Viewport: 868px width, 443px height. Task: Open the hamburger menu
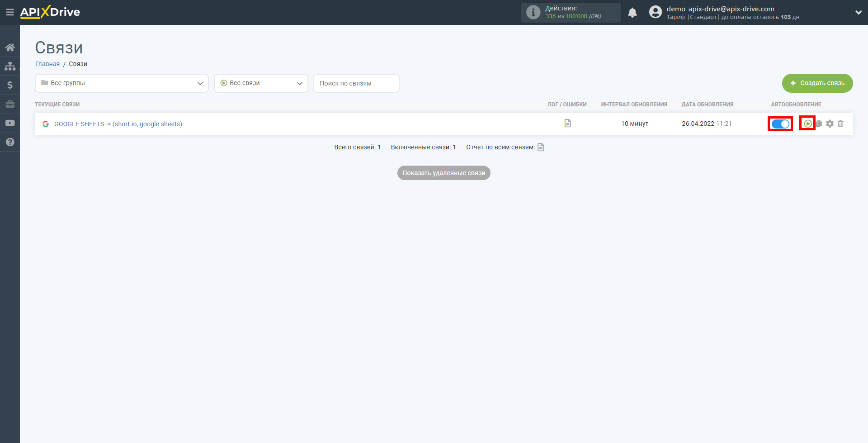tap(10, 12)
